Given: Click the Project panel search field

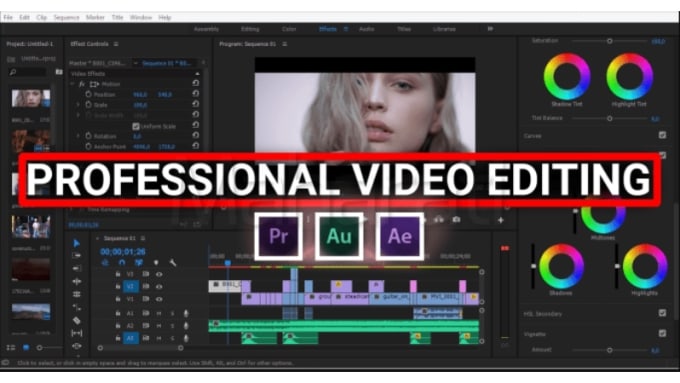Looking at the screenshot, I should [x=28, y=72].
